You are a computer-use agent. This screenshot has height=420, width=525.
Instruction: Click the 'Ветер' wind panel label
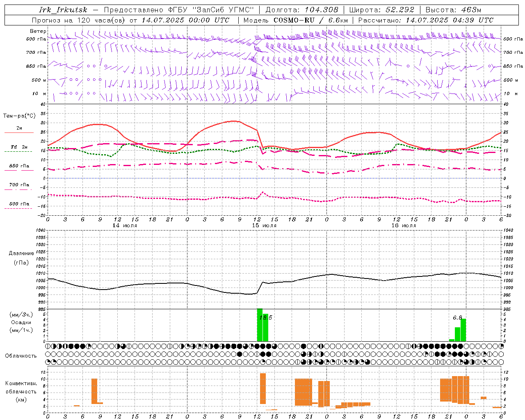click(x=38, y=31)
